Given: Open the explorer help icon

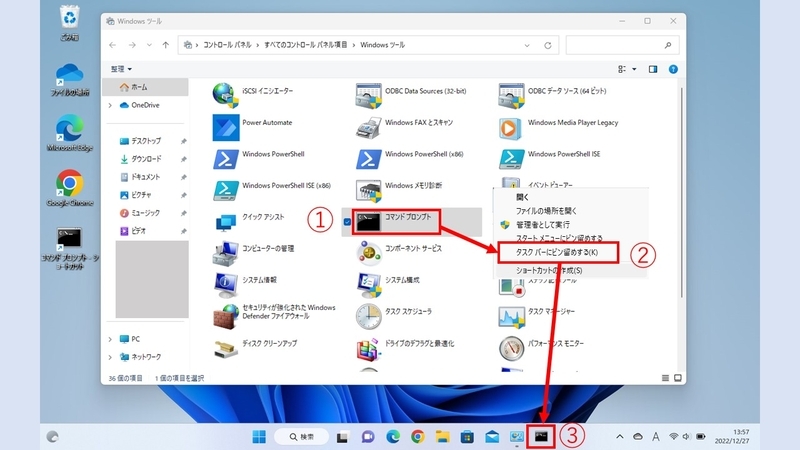Looking at the screenshot, I should point(673,69).
